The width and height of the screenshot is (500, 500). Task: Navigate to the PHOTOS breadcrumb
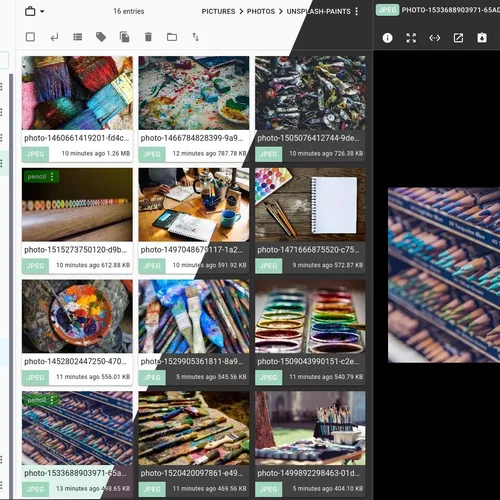[261, 11]
